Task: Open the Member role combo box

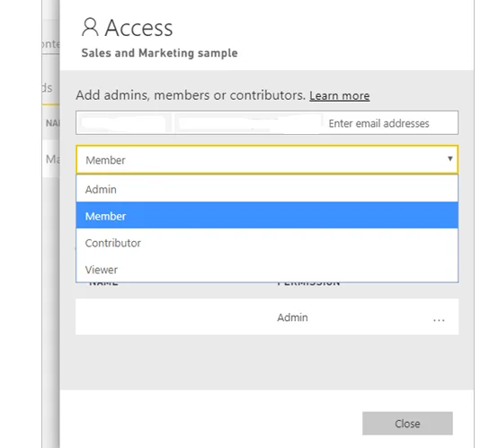Action: click(x=267, y=159)
